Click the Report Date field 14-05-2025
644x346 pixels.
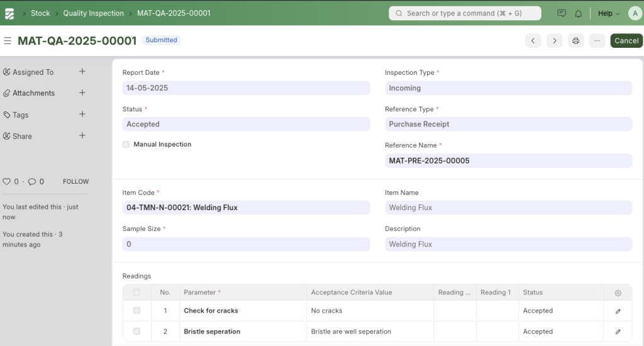click(246, 88)
